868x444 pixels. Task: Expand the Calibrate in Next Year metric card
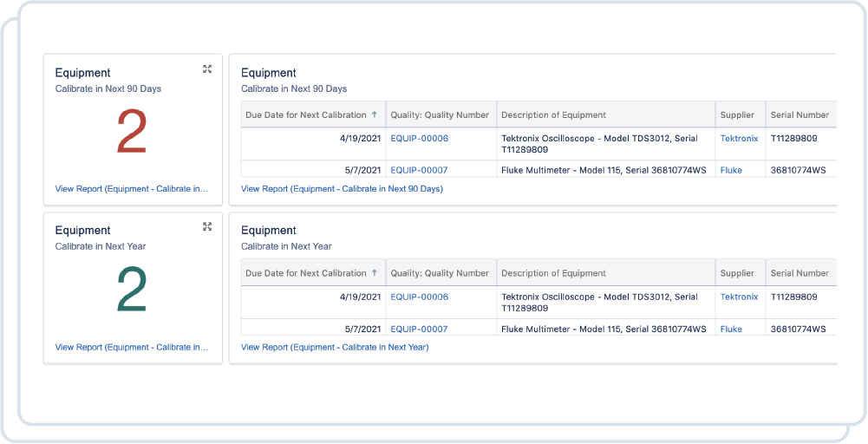207,227
